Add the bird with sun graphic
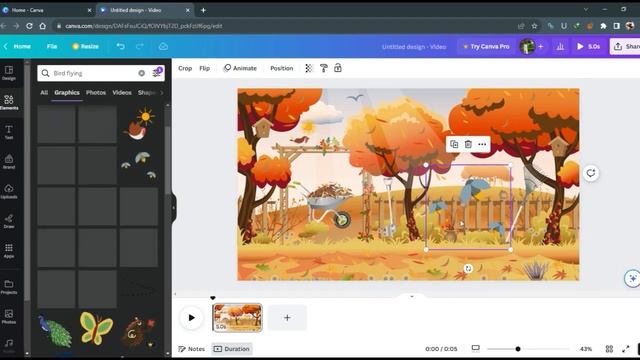640x360 pixels. [x=139, y=124]
